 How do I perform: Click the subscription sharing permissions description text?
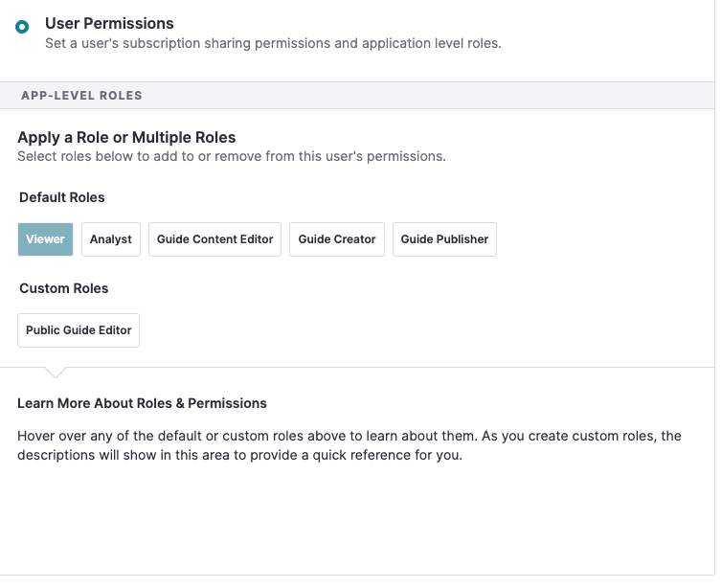(x=273, y=43)
